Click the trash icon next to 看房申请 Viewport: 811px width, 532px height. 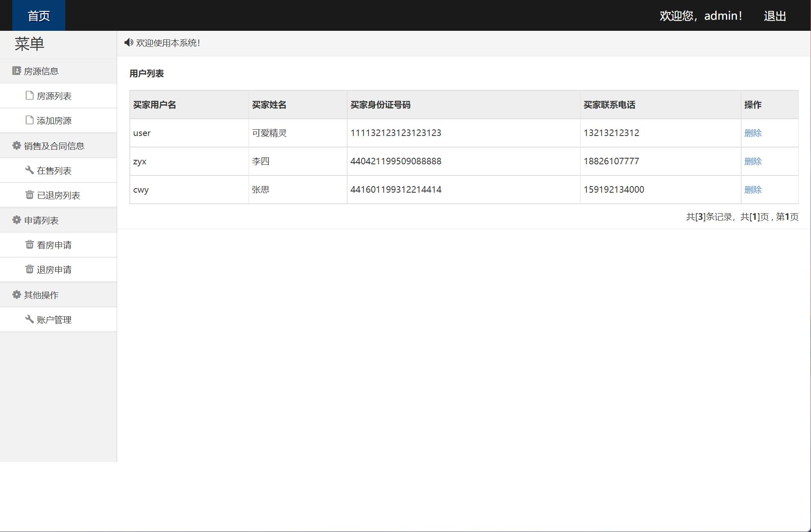coord(30,245)
